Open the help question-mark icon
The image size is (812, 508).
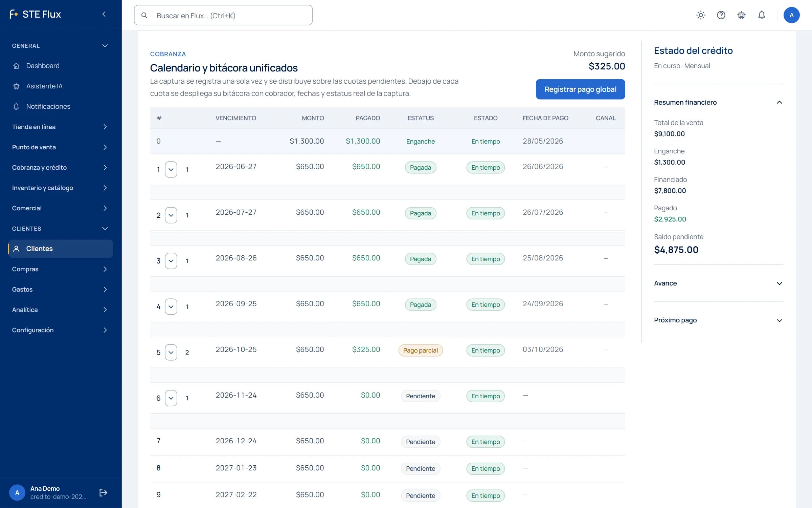pos(721,15)
